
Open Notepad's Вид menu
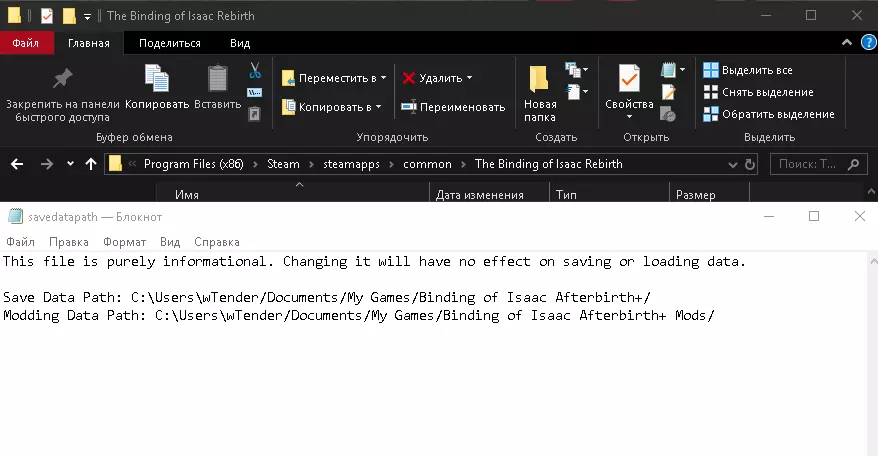point(170,242)
